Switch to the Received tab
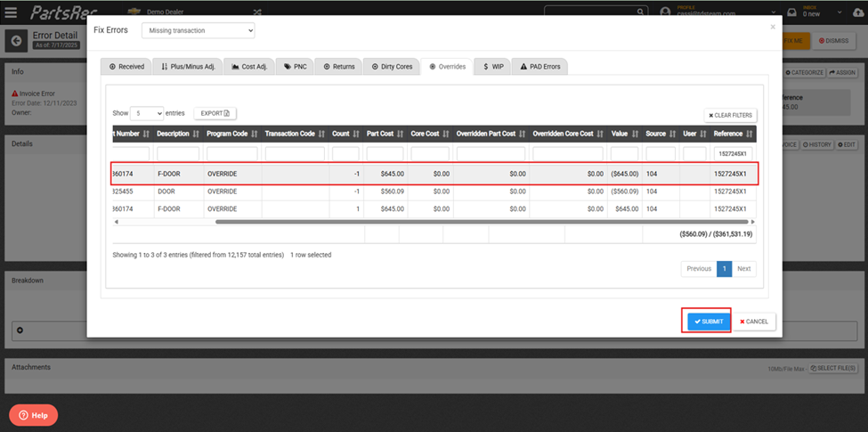868x432 pixels. (126, 67)
